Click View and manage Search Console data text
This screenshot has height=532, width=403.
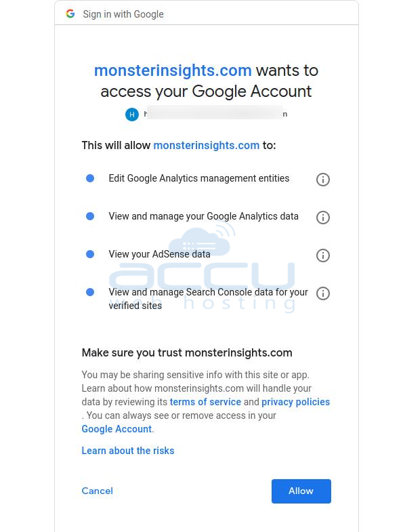click(208, 299)
